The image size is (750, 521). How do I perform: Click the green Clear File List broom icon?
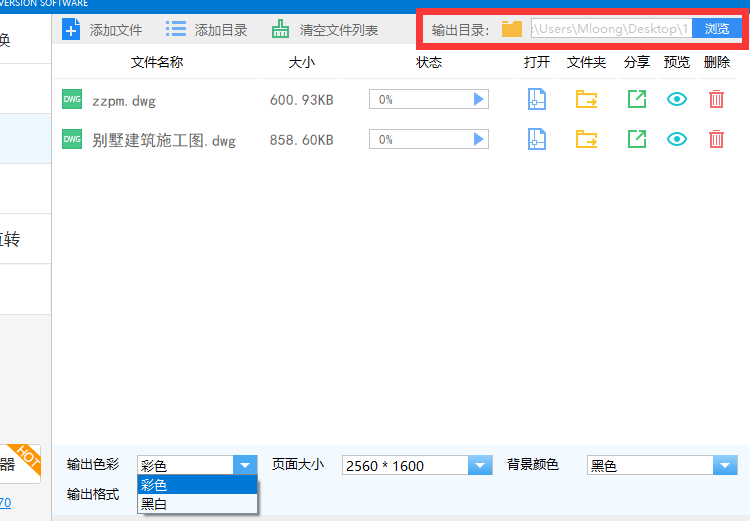tap(280, 29)
